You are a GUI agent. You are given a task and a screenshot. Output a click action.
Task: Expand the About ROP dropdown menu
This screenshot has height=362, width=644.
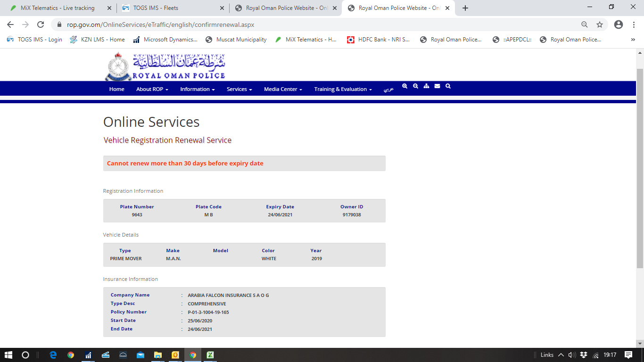pyautogui.click(x=152, y=89)
